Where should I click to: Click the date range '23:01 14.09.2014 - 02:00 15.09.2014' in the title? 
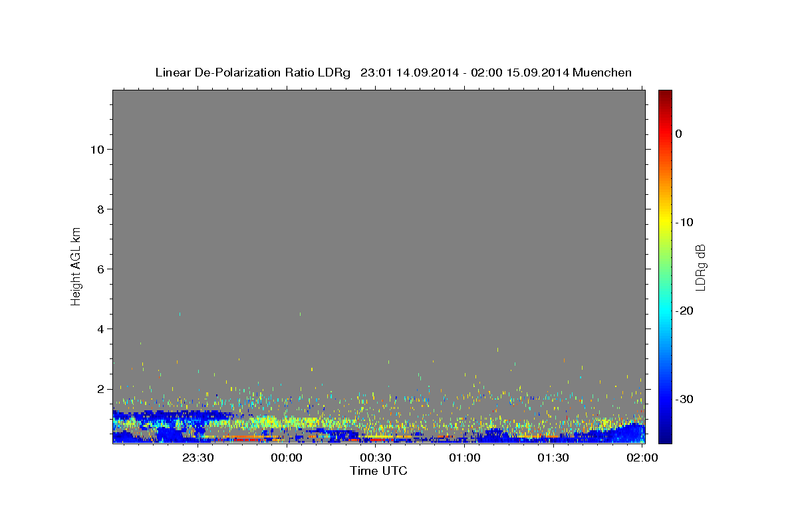click(464, 72)
